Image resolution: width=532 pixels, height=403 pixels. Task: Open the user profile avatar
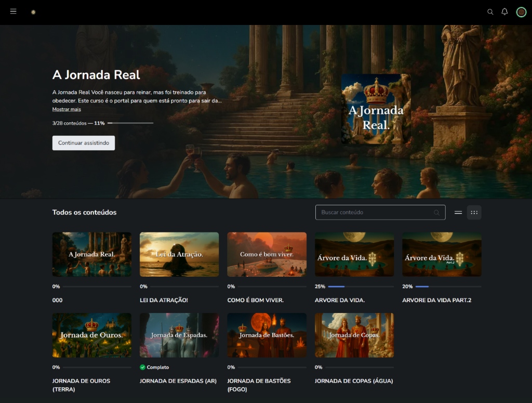point(521,12)
